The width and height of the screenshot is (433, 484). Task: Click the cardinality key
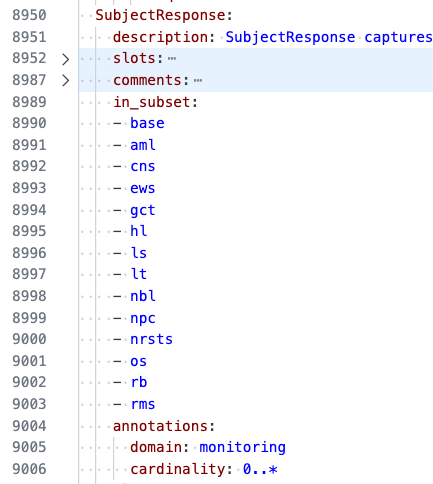(178, 469)
